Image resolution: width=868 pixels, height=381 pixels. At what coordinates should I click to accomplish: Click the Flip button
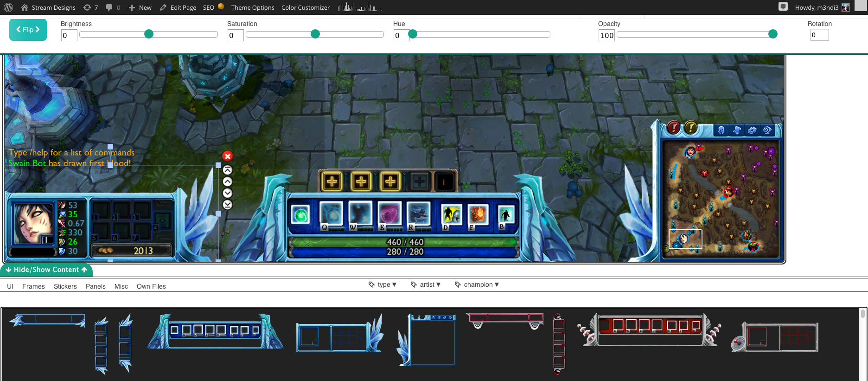28,30
